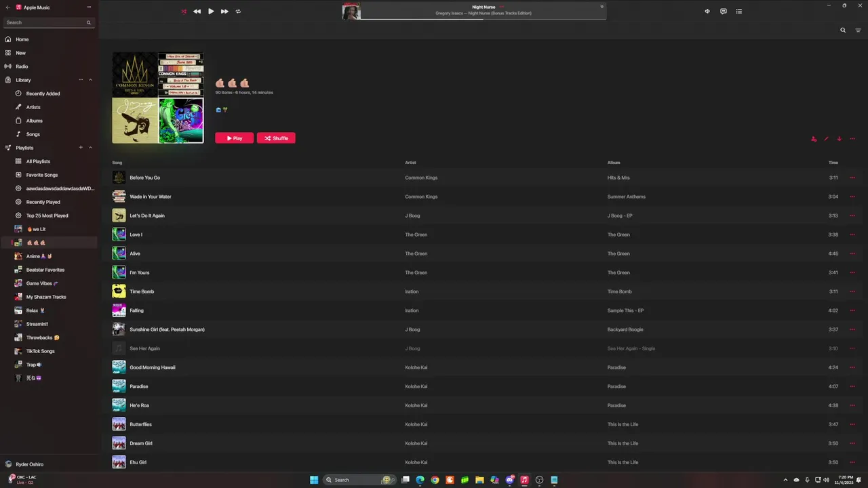Click the red Play button for the playlist
This screenshot has height=488, width=868.
pos(235,138)
